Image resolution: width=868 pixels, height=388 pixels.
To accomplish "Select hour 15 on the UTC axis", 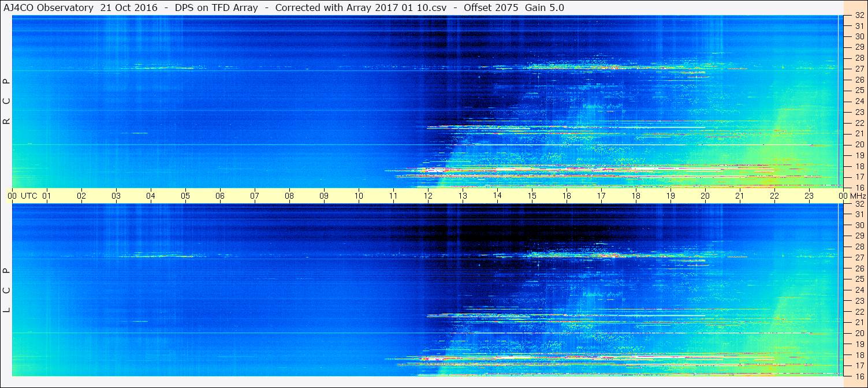I will (x=532, y=196).
